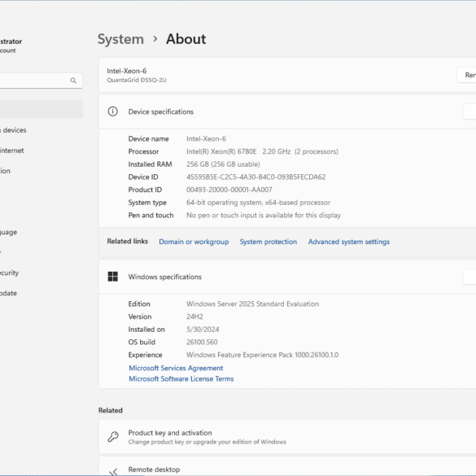Select the Processor value Intel(R) Xeon(R) 6780E
Image resolution: width=476 pixels, height=476 pixels.
[262, 151]
